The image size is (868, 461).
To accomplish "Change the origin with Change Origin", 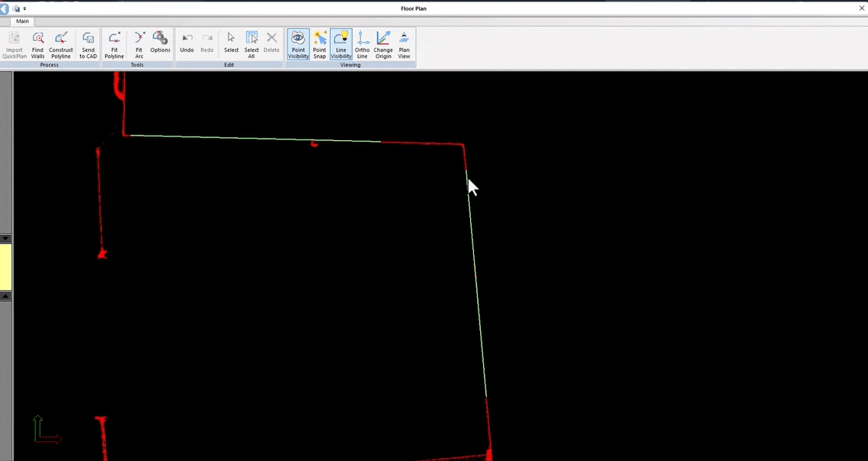I will tap(383, 44).
